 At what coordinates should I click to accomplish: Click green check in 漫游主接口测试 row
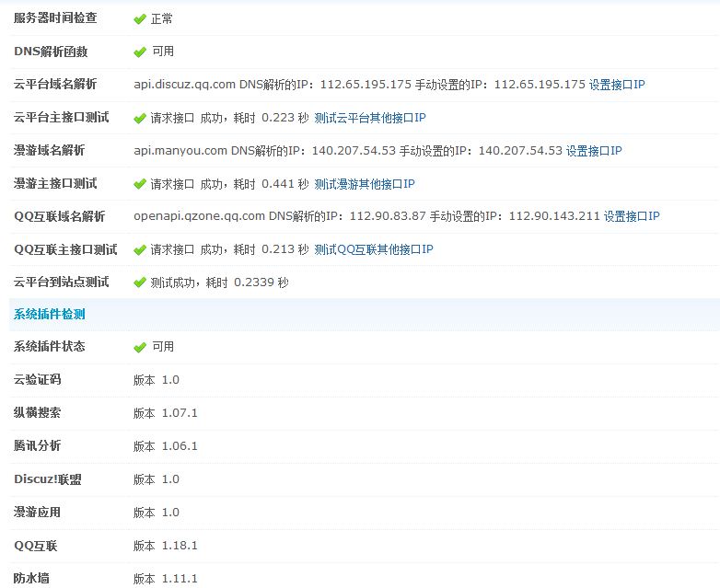(x=140, y=184)
